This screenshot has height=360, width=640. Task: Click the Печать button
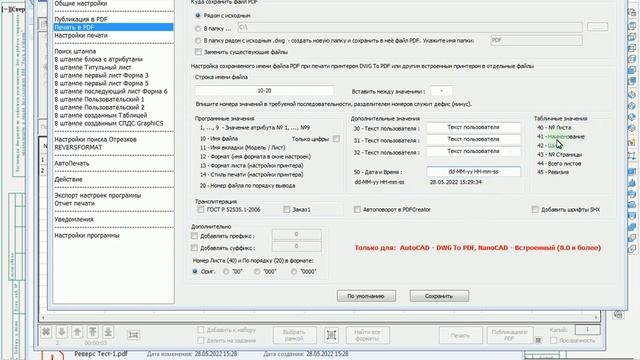pos(460,335)
